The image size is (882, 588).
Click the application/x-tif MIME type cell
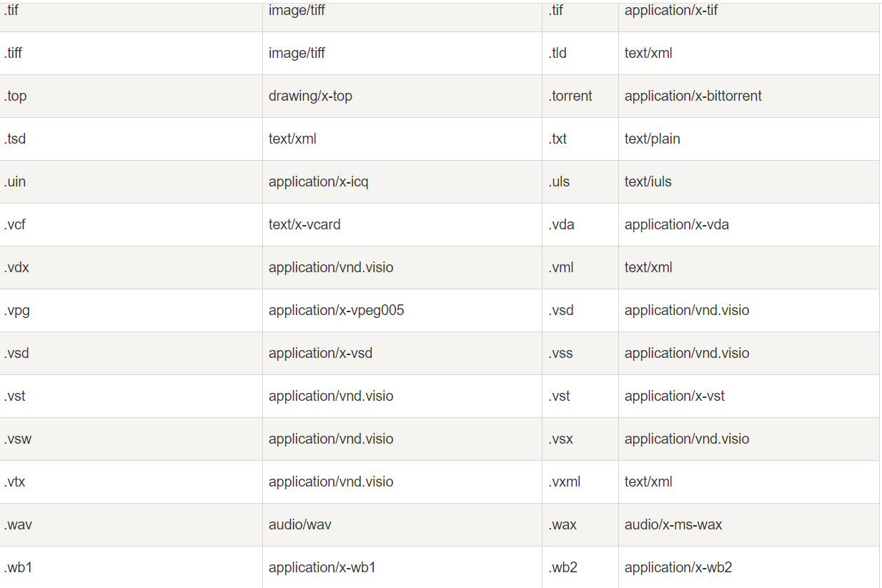[748, 16]
